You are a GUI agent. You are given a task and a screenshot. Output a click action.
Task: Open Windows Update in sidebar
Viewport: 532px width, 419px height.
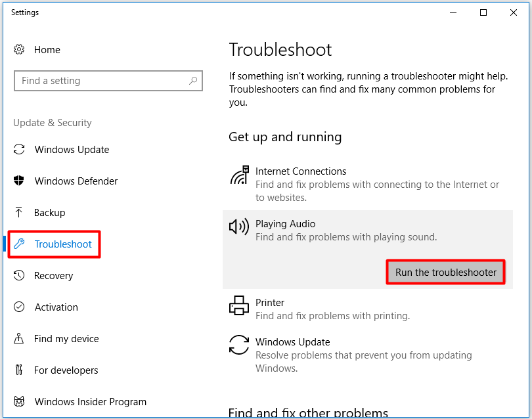pyautogui.click(x=72, y=150)
